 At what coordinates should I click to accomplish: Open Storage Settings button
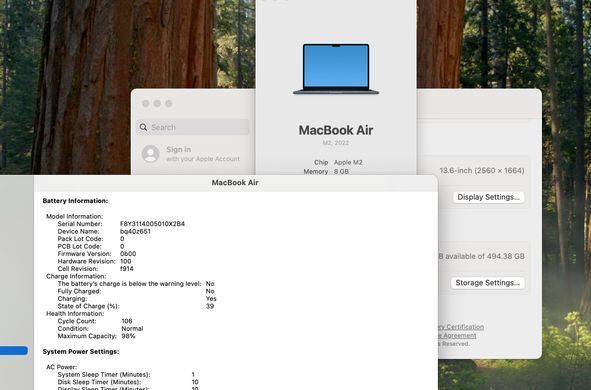coord(487,283)
